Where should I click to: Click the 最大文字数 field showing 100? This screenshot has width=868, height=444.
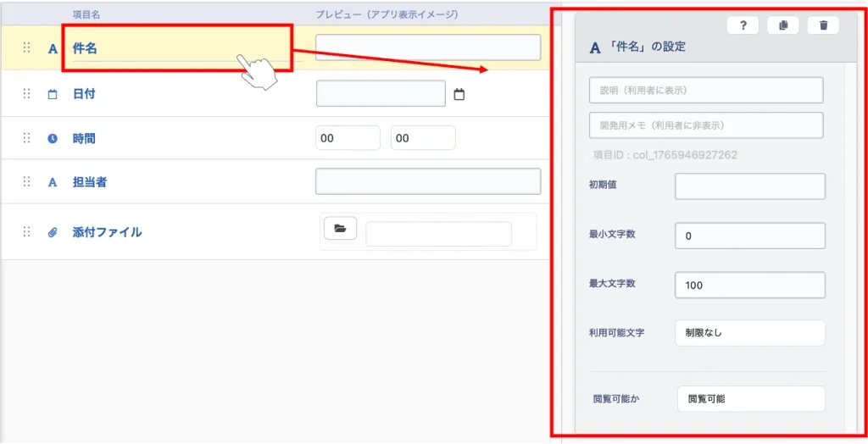[749, 285]
